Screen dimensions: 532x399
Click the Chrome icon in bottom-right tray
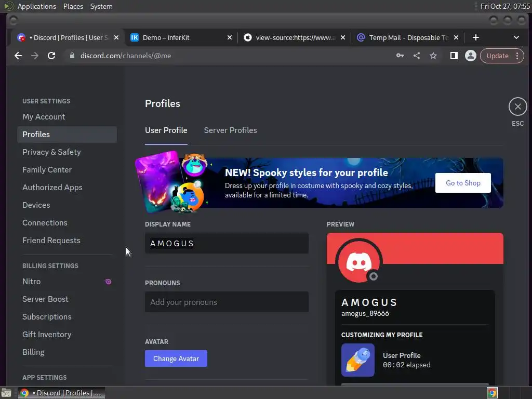pos(491,393)
